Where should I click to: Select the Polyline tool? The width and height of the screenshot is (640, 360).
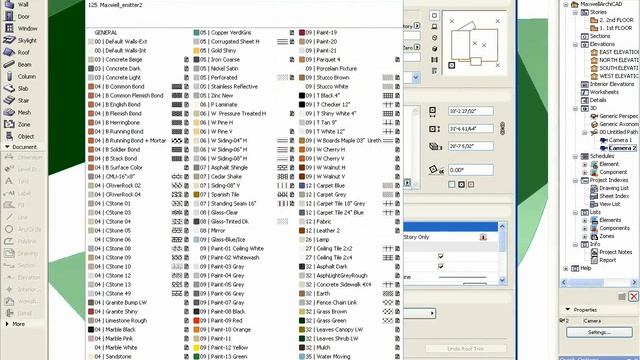(x=21, y=241)
